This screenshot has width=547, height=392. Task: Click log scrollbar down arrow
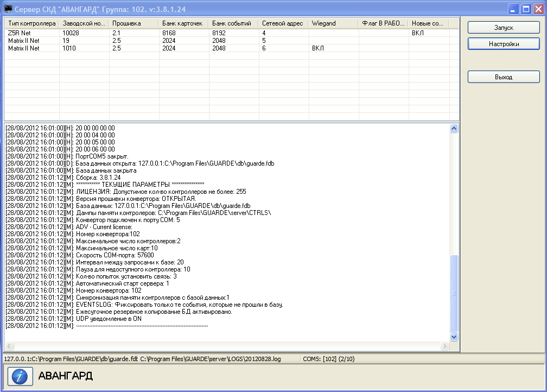[454, 337]
